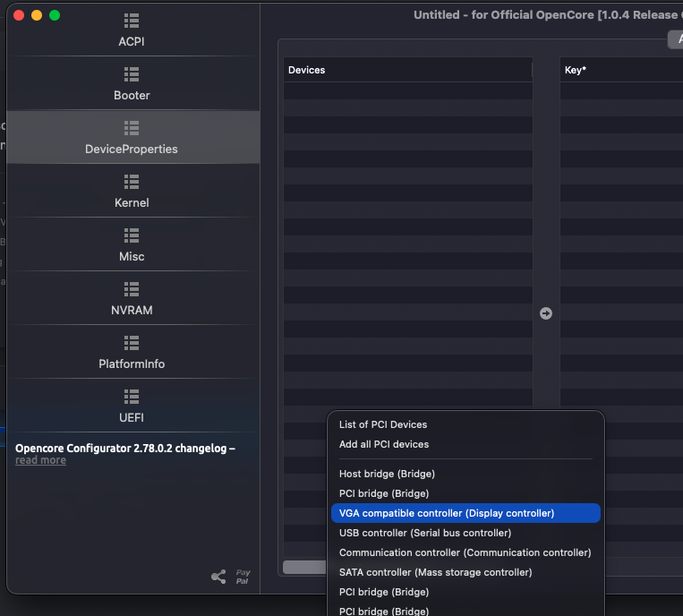Open the Misc section
The width and height of the screenshot is (683, 616).
[x=132, y=244]
